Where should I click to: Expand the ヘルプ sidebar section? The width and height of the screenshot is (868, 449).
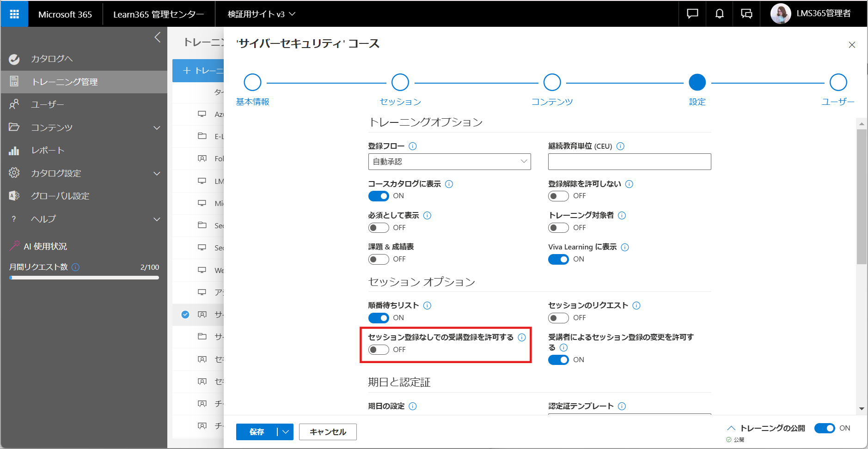[x=157, y=219]
